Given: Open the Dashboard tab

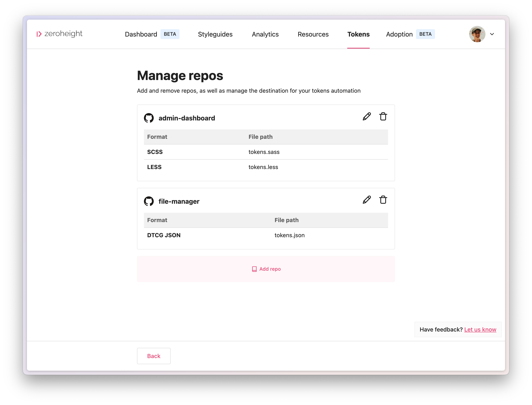Looking at the screenshot, I should pos(141,34).
